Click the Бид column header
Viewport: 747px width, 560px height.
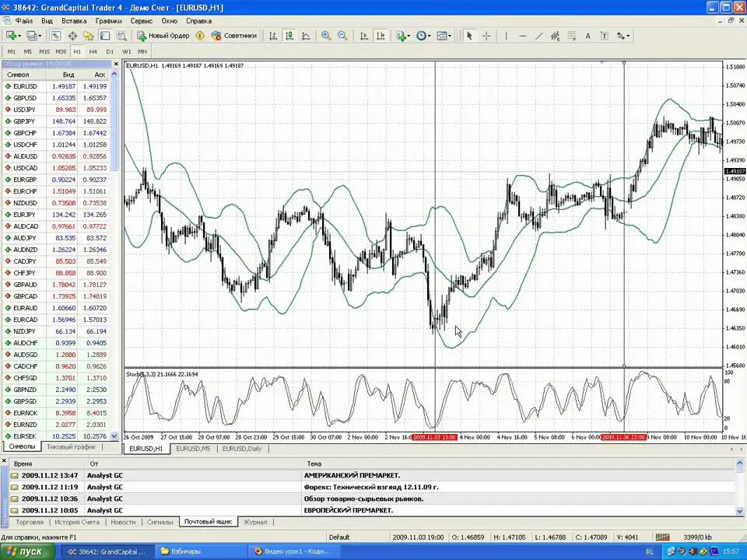[62, 75]
